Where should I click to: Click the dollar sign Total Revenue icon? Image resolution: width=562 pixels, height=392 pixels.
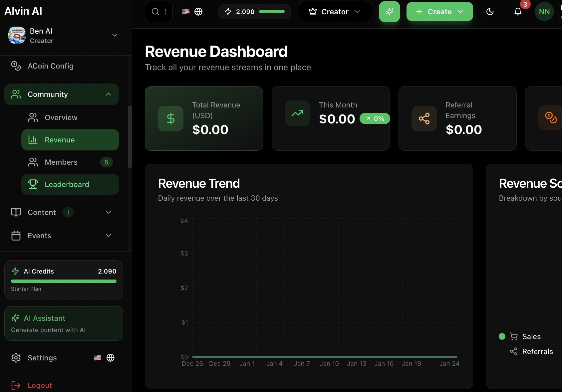[171, 118]
